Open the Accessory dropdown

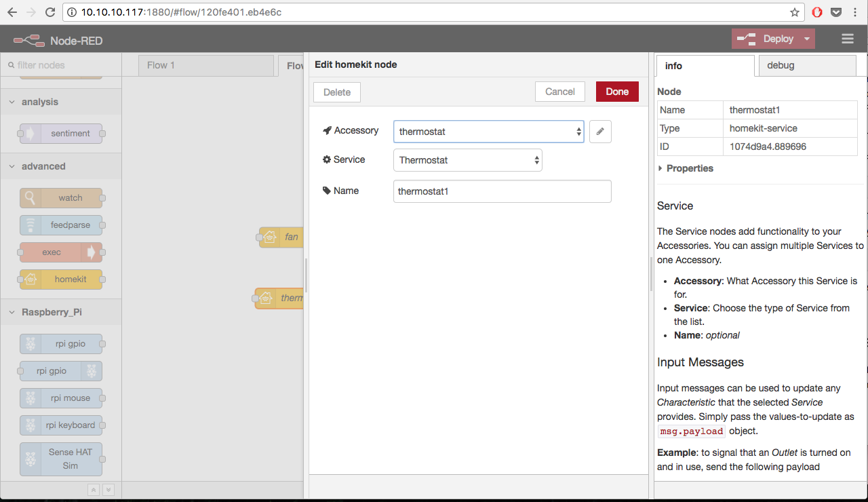[488, 132]
